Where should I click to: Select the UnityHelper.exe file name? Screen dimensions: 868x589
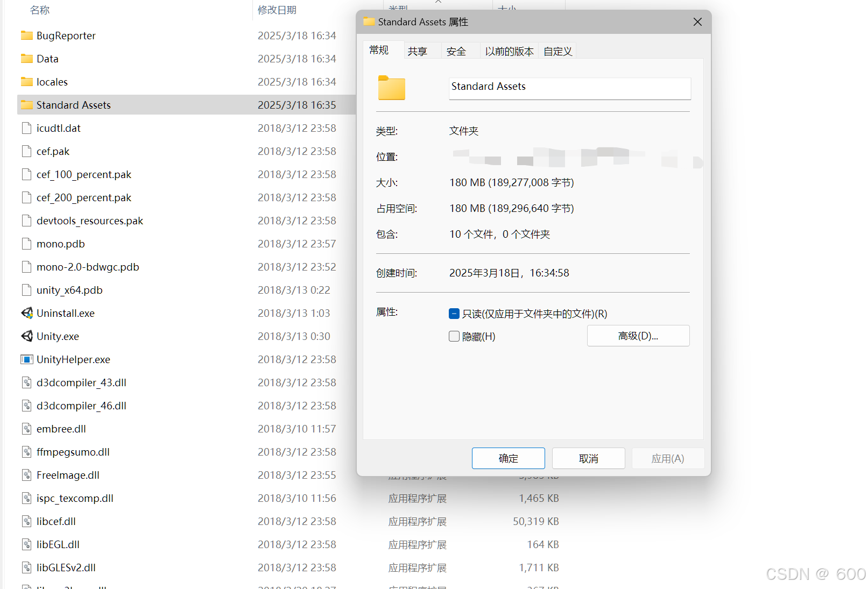73,359
